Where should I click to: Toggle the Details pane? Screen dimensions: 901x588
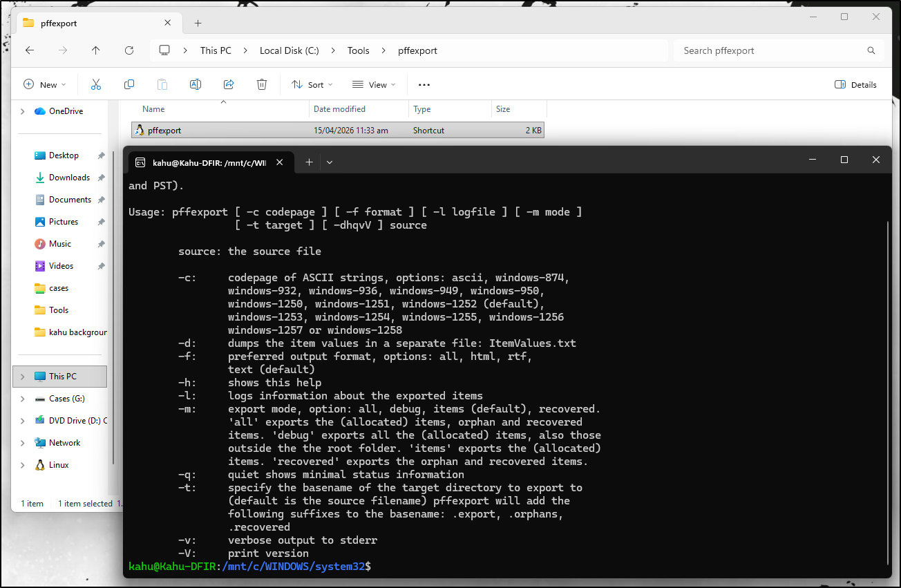click(855, 84)
